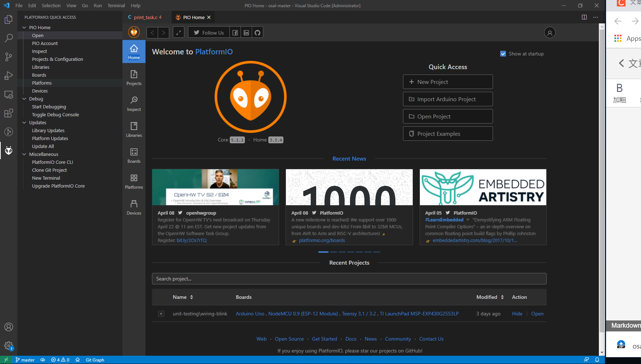Screen dimensions: 641x364
Task: Click Project Examples button
Action: coord(448,134)
